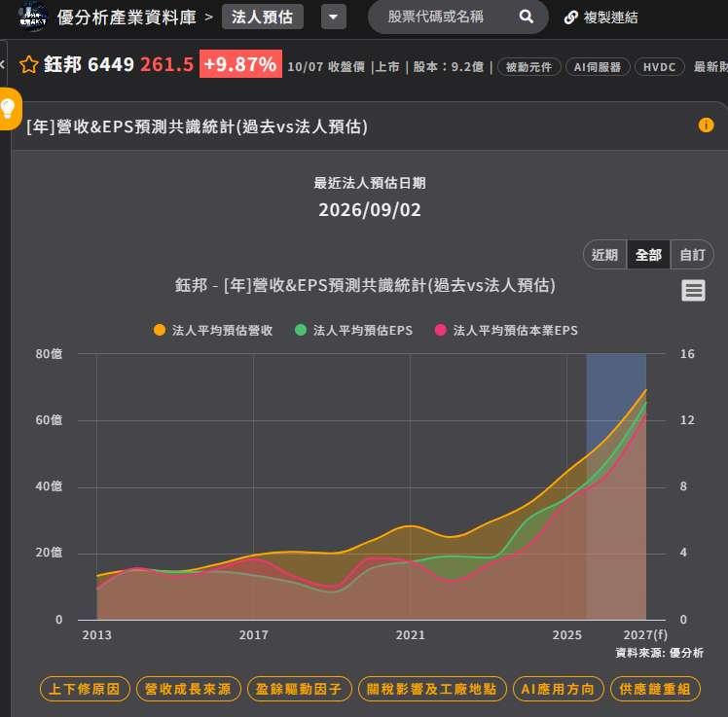Click the AI應用方向 button
728x717 pixels.
click(558, 689)
